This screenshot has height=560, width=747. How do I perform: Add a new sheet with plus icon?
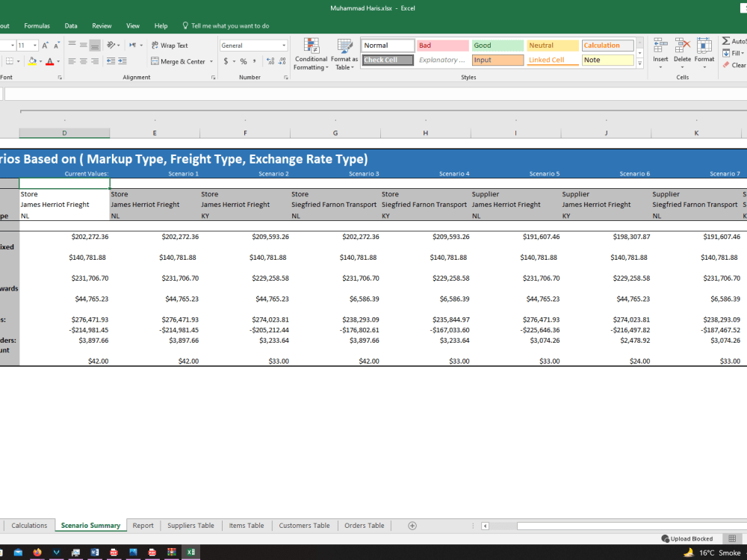[x=412, y=526]
